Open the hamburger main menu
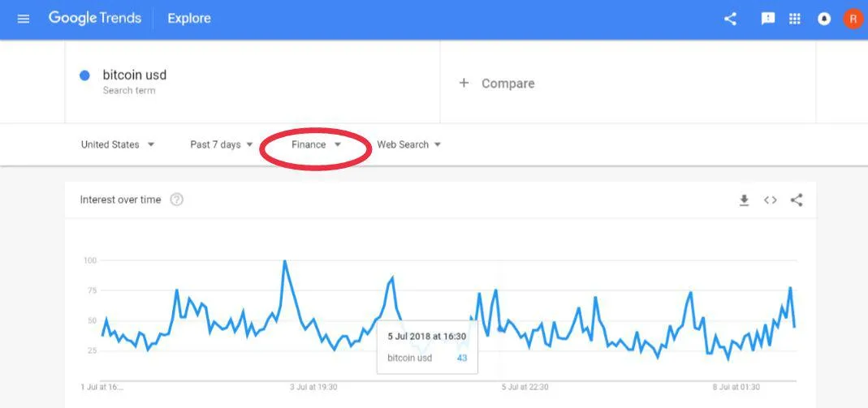This screenshot has height=408, width=868. click(x=24, y=19)
